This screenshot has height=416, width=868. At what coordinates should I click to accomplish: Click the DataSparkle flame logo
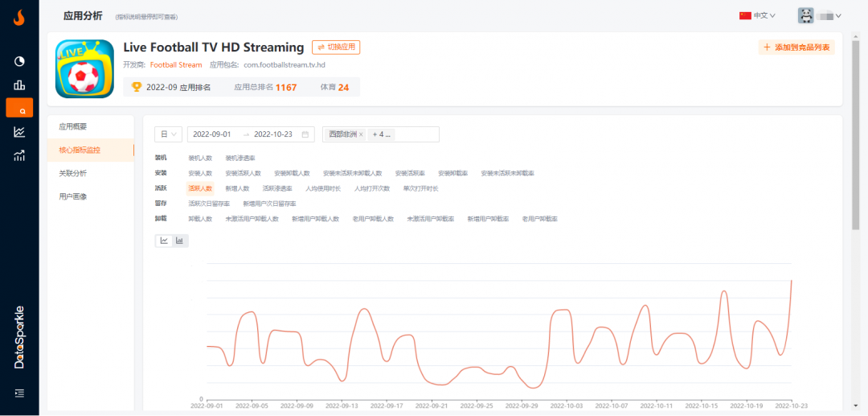(19, 19)
